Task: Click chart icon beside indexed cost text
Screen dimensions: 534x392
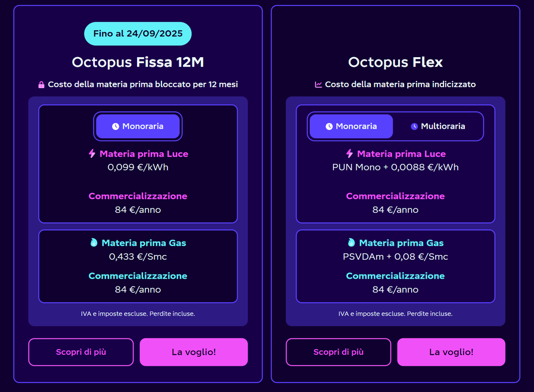Action: 318,85
